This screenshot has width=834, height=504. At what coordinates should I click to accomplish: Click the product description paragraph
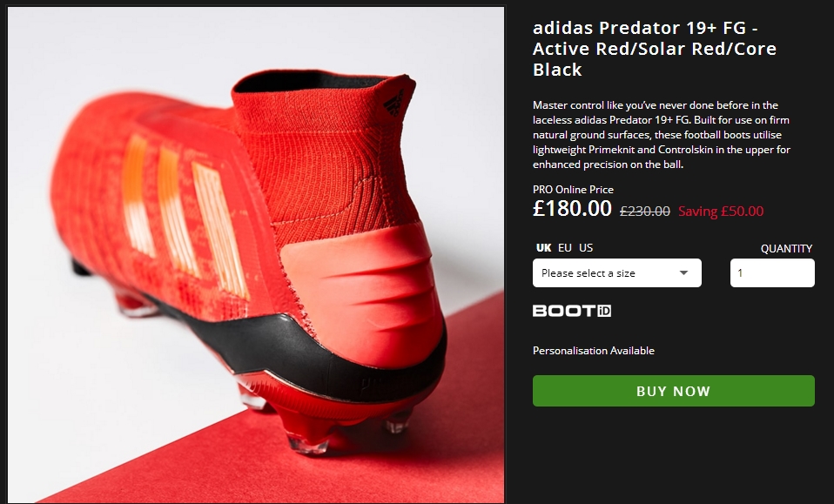[x=662, y=135]
